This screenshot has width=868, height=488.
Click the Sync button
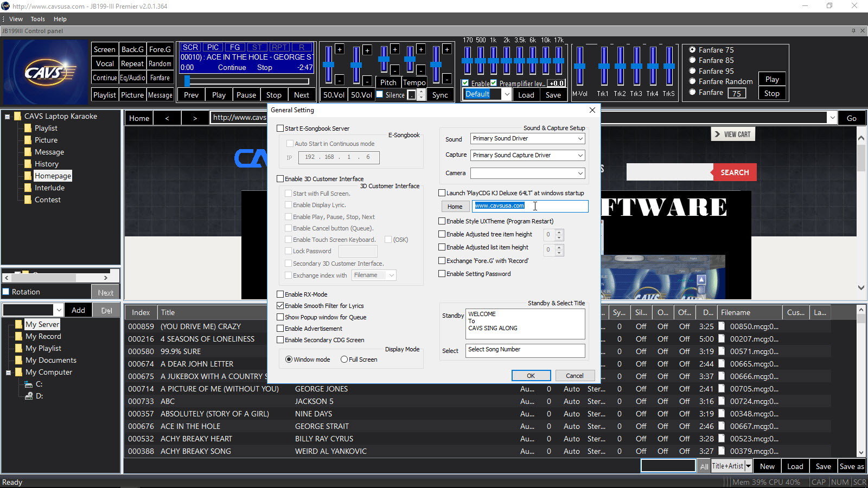(x=440, y=95)
